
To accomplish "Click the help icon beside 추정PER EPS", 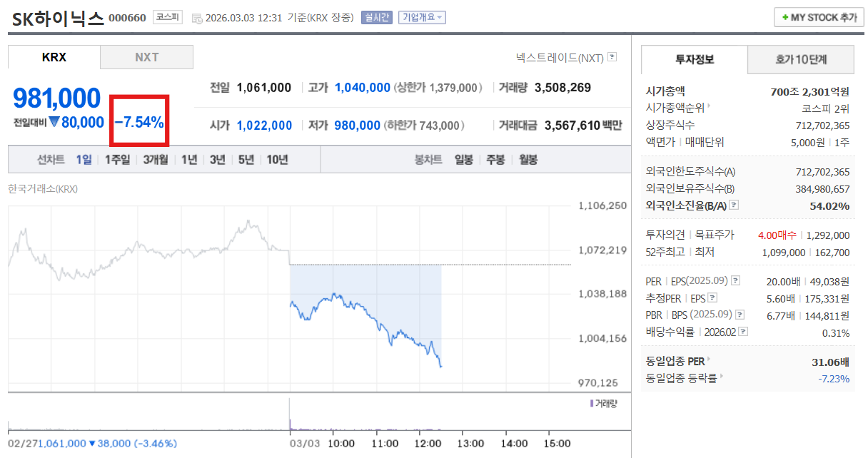I will point(712,298).
